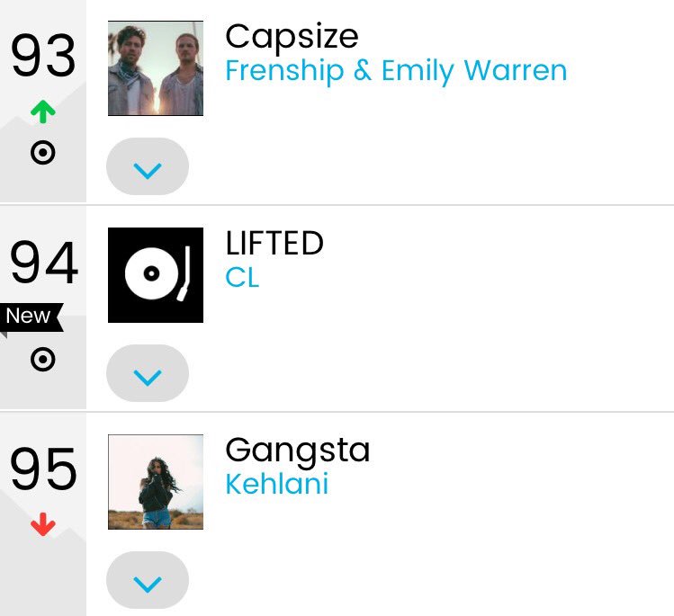Expand details for Capsize with the chevron

[148, 166]
